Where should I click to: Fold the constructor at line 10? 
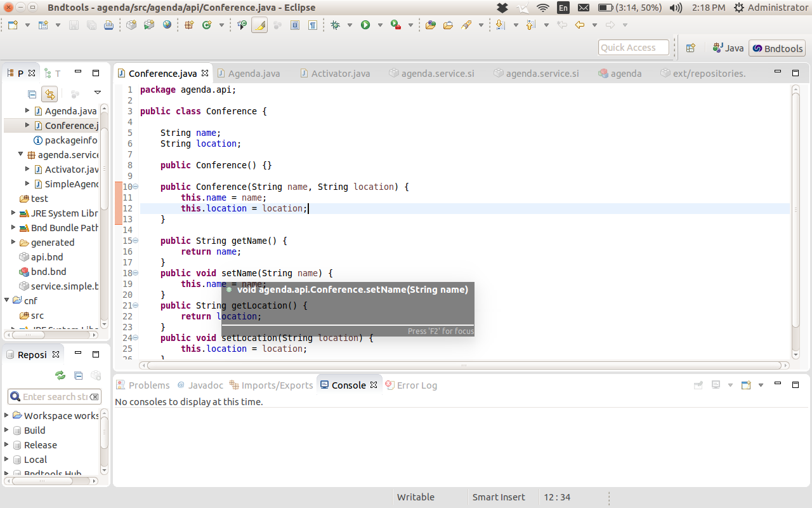[136, 187]
